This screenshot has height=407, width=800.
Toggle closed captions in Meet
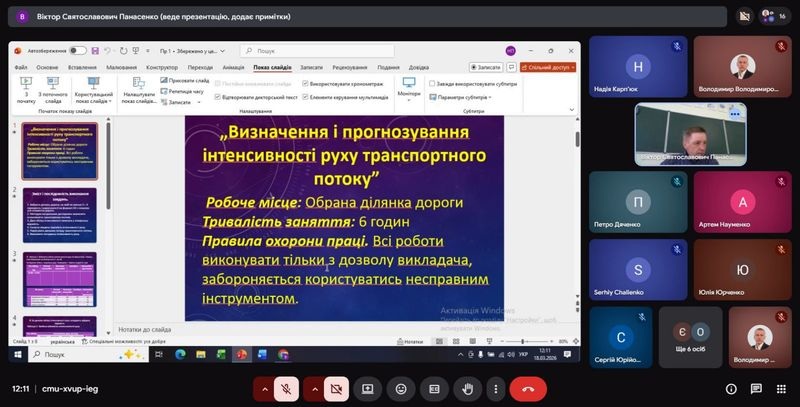click(434, 388)
